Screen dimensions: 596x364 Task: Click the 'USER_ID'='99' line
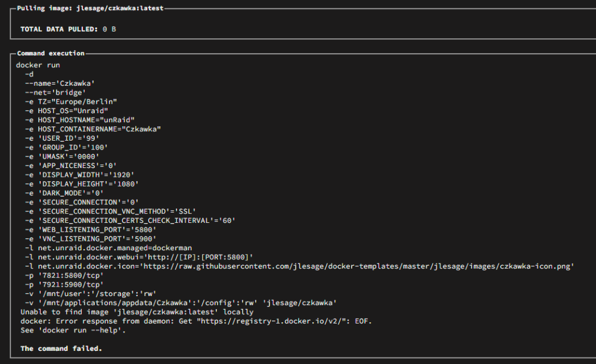click(x=62, y=138)
